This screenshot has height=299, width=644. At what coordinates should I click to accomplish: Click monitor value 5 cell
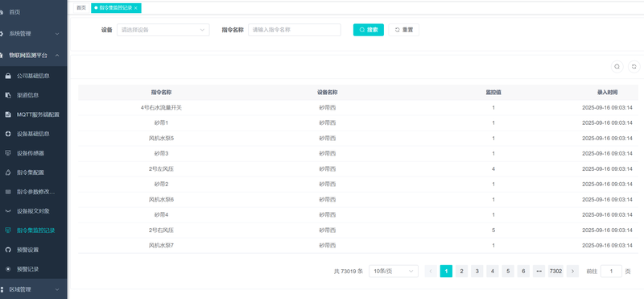[x=493, y=230]
